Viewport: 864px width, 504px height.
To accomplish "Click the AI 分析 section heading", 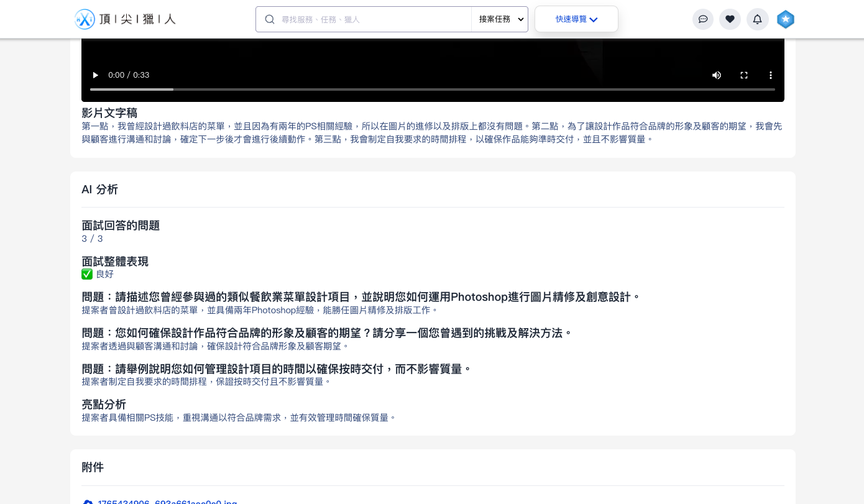I will coord(99,190).
